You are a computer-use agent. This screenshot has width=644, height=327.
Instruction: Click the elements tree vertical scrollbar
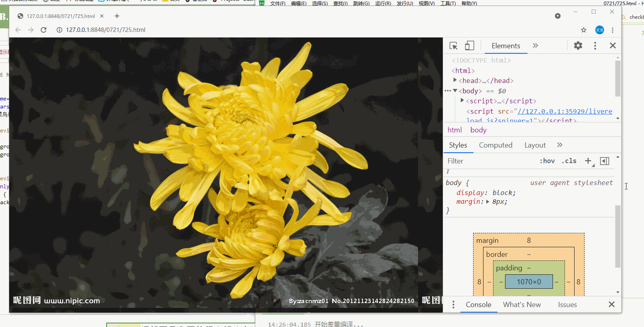618,78
